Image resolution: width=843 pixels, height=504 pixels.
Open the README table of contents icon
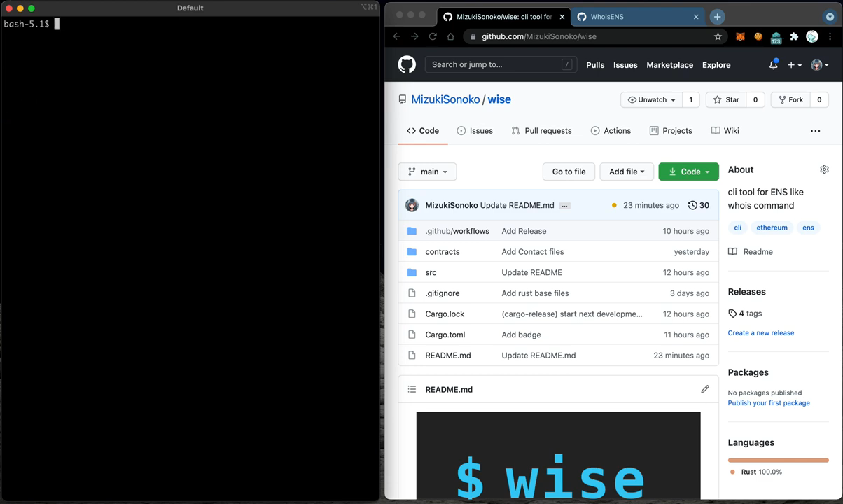click(x=412, y=389)
